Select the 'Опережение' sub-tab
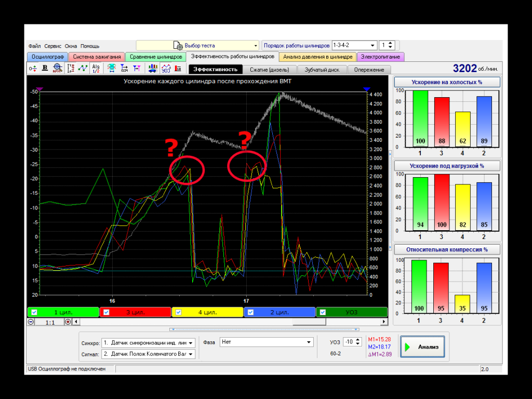The height and width of the screenshot is (399, 532). [x=369, y=70]
